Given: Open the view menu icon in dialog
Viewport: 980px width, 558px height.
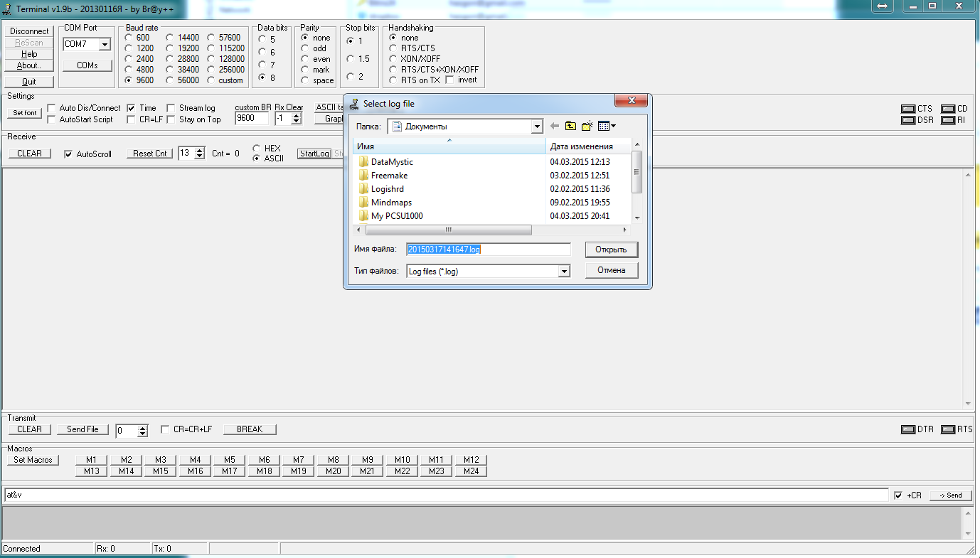Looking at the screenshot, I should pos(606,127).
